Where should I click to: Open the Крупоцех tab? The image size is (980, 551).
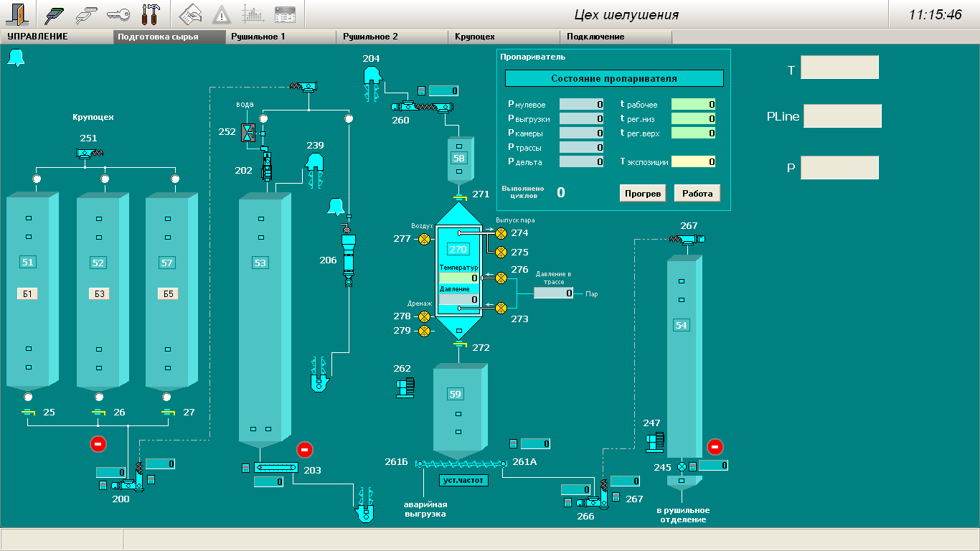504,37
